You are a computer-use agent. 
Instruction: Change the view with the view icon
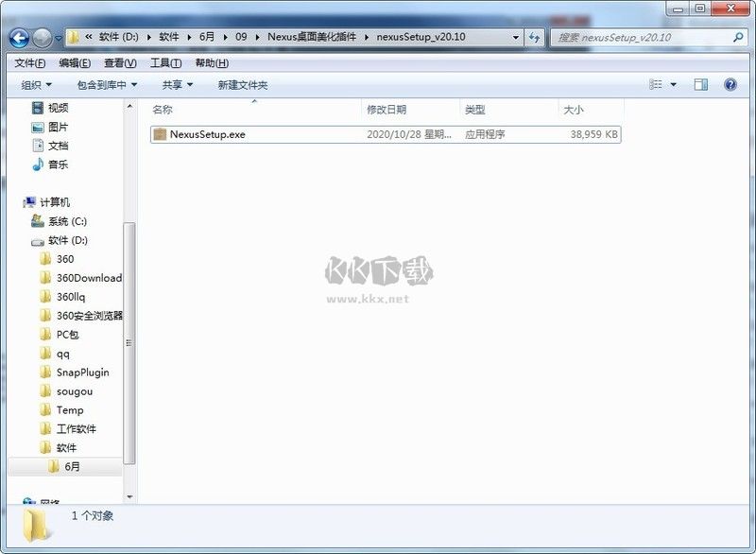tap(655, 85)
